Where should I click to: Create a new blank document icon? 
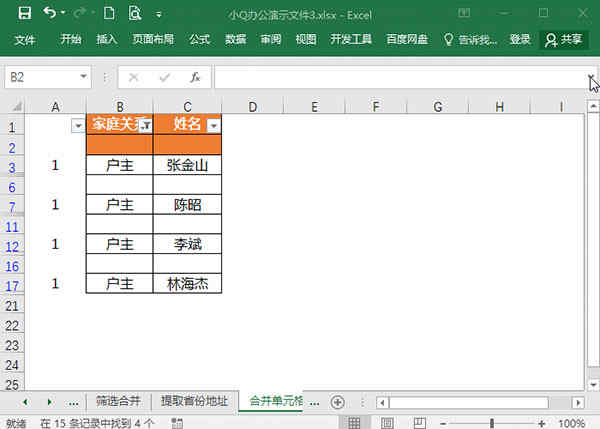coord(109,13)
